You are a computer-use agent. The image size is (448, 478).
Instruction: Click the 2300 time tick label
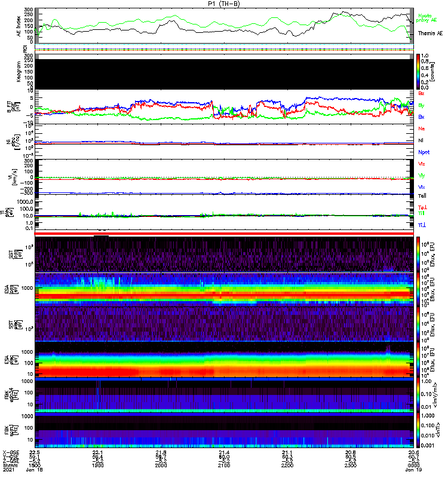[351, 465]
